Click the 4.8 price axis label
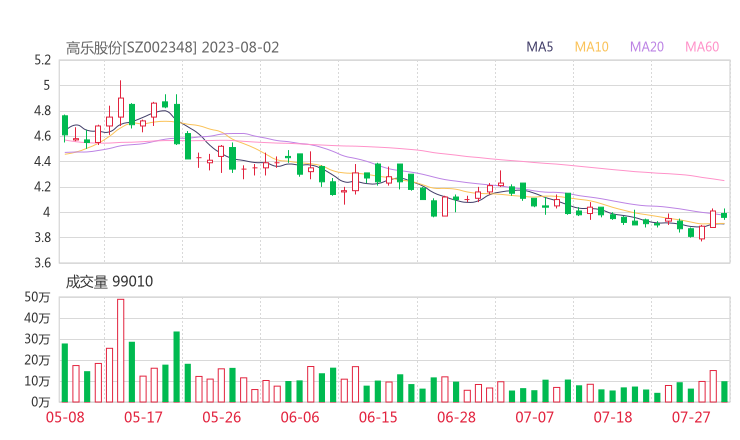This screenshot has width=740, height=440. tap(42, 111)
